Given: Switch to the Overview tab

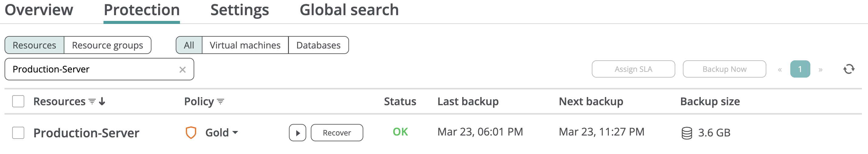Looking at the screenshot, I should pos(39,10).
